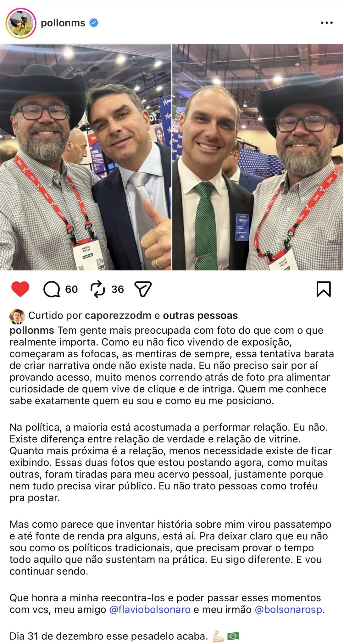
Task: Tap the Brazil flag emoji
Action: 233,636
